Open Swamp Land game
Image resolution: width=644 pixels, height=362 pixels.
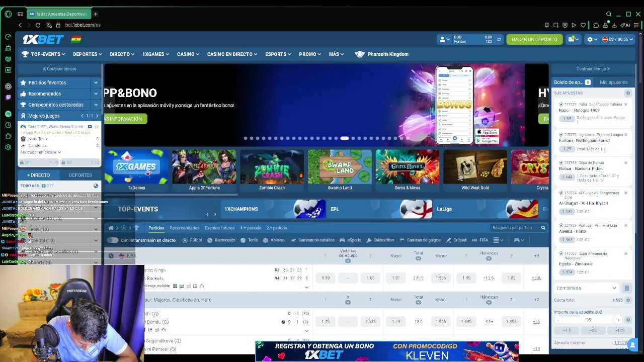click(340, 170)
